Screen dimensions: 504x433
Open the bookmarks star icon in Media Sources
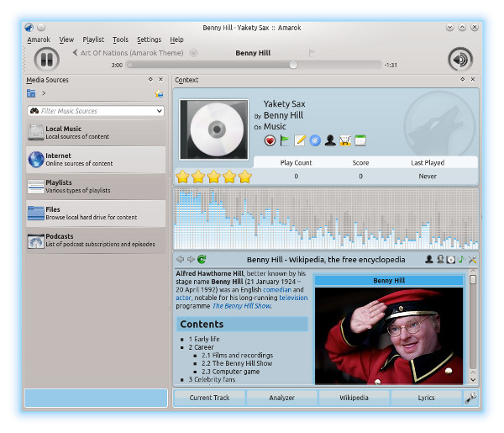159,93
